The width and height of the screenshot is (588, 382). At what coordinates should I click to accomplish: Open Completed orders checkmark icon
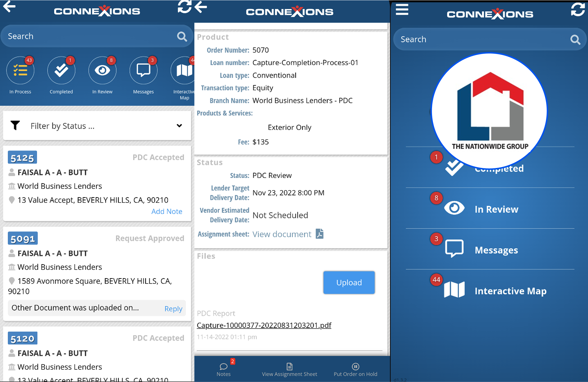61,71
